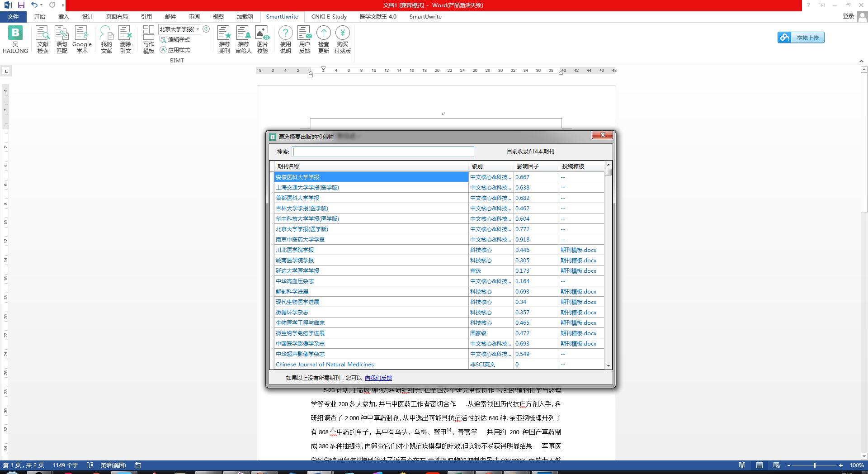Click the redo icon in title bar
The height and width of the screenshot is (474, 868).
click(x=52, y=5)
